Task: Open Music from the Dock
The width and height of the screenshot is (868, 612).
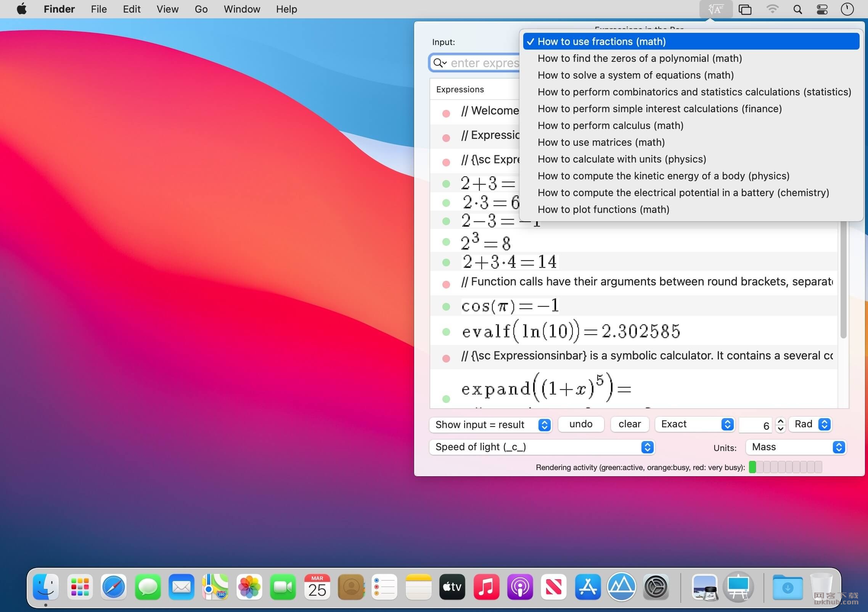Action: [486, 586]
